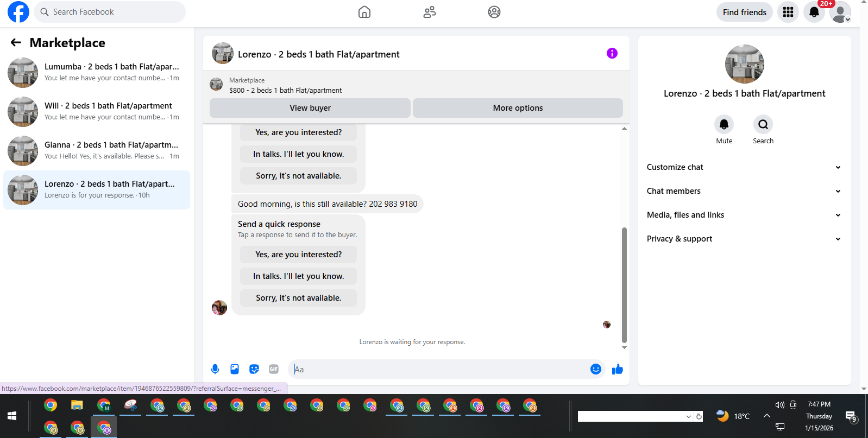Click the View buyer button
868x438 pixels.
coord(310,108)
